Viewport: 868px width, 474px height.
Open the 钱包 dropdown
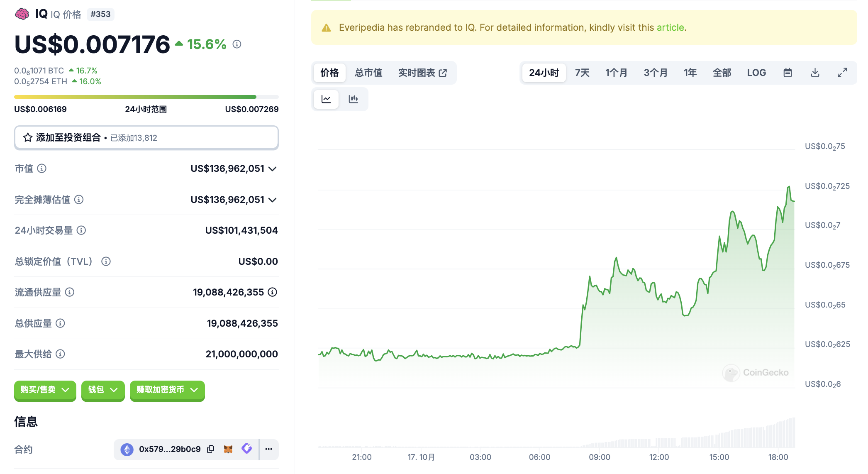tap(103, 390)
